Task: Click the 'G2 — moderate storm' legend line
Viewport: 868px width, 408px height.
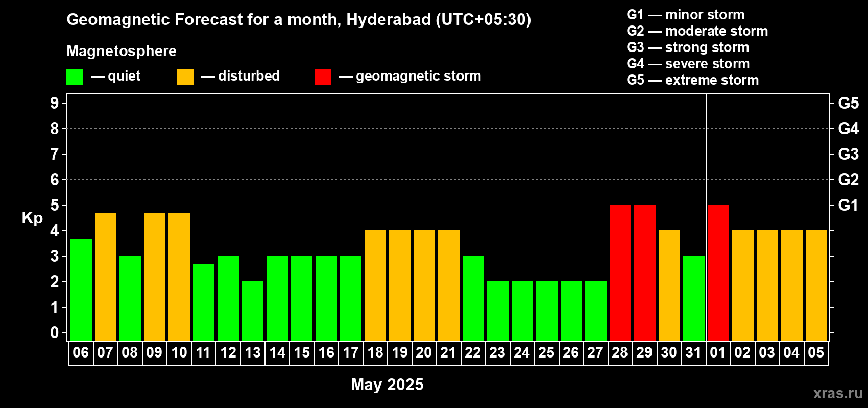Action: coord(697,31)
